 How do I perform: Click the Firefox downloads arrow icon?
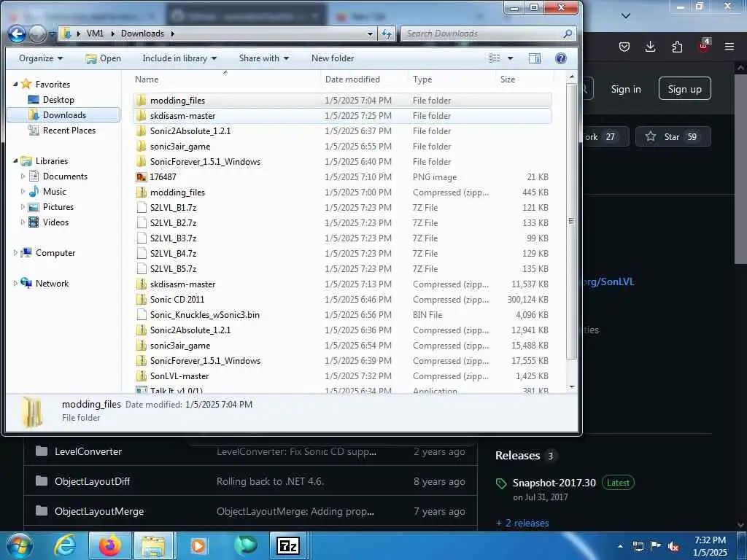(650, 47)
